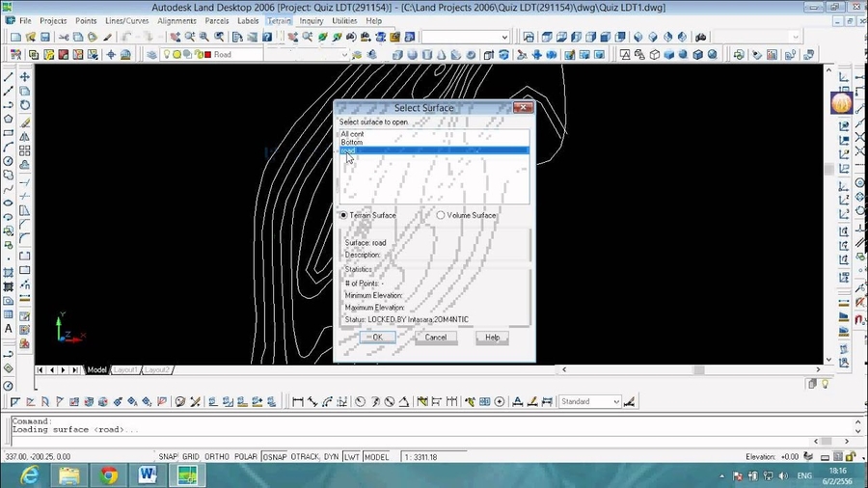Open the Standard dimension style dropdown

[x=616, y=401]
